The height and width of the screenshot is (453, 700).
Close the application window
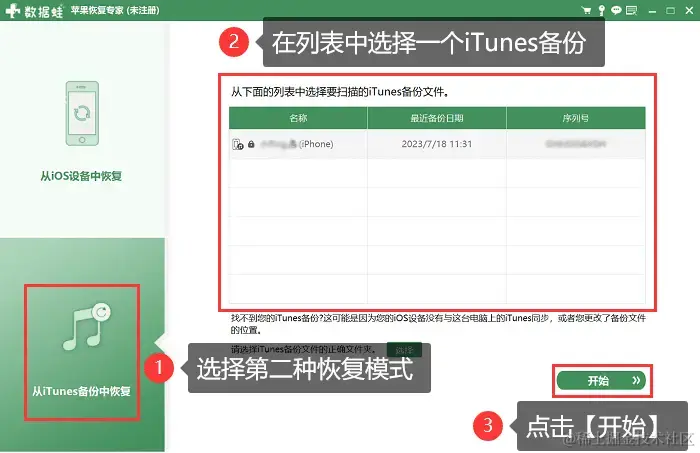689,11
